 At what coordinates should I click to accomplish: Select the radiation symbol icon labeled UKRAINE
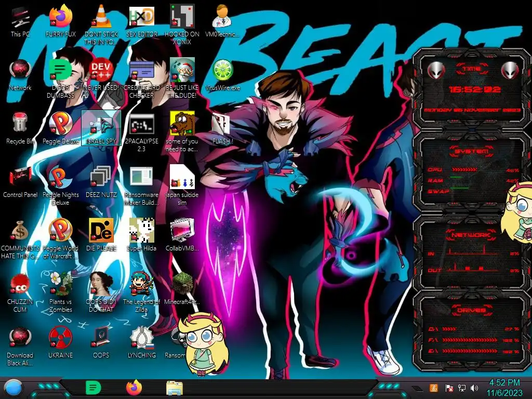(61, 343)
